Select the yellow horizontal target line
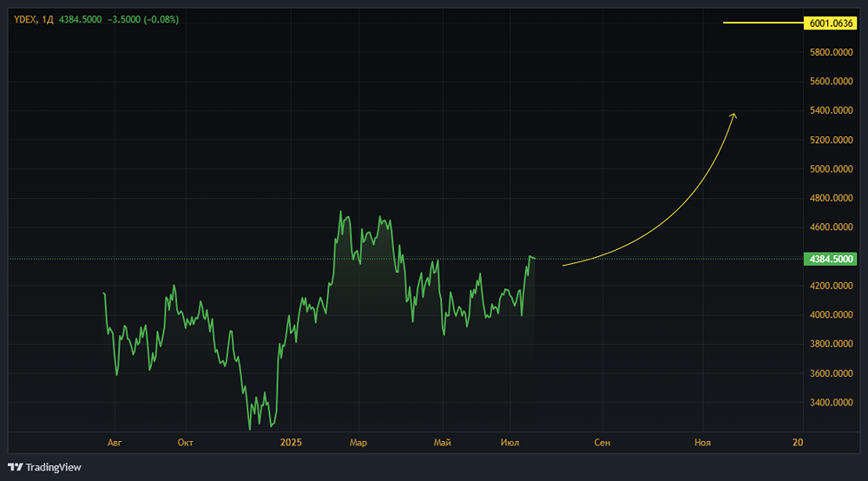868x481 pixels. click(x=763, y=23)
